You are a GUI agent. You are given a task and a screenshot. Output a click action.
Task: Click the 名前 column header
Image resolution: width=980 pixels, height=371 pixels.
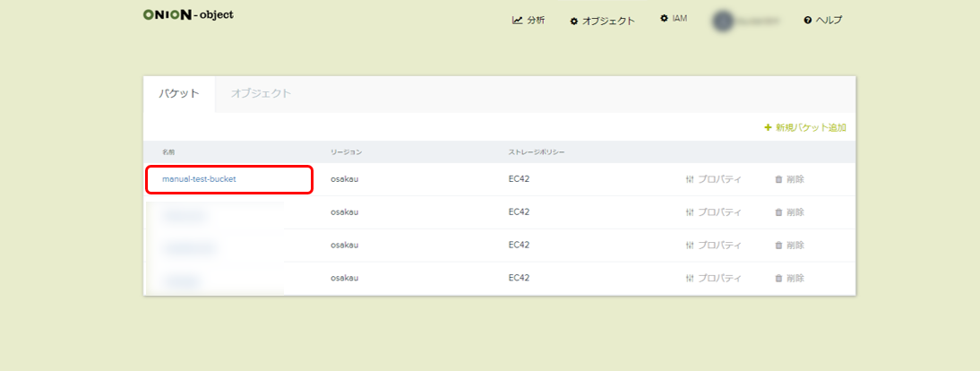(x=168, y=152)
